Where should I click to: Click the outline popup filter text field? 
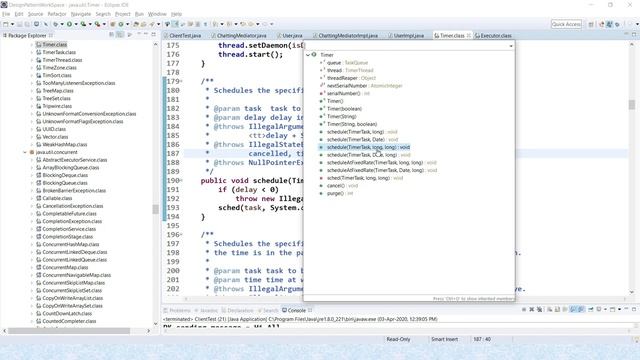tap(406, 46)
